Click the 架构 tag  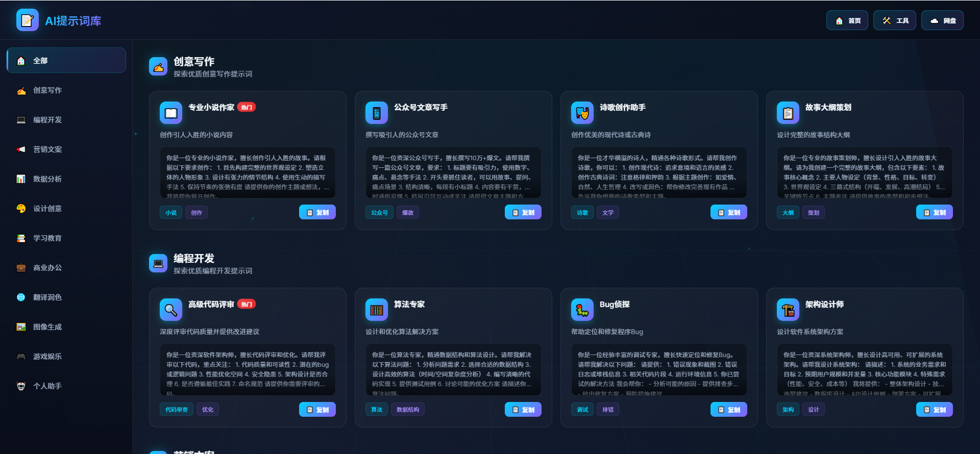point(788,410)
